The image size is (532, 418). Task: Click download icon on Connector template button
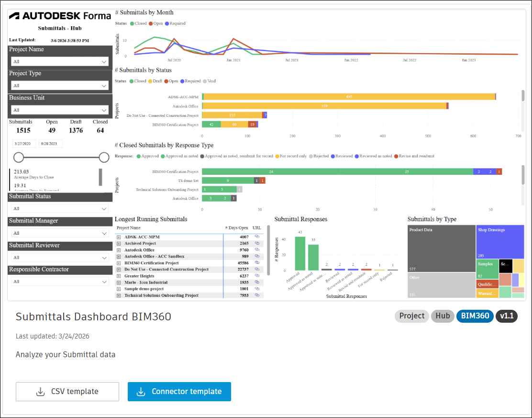[x=141, y=392]
